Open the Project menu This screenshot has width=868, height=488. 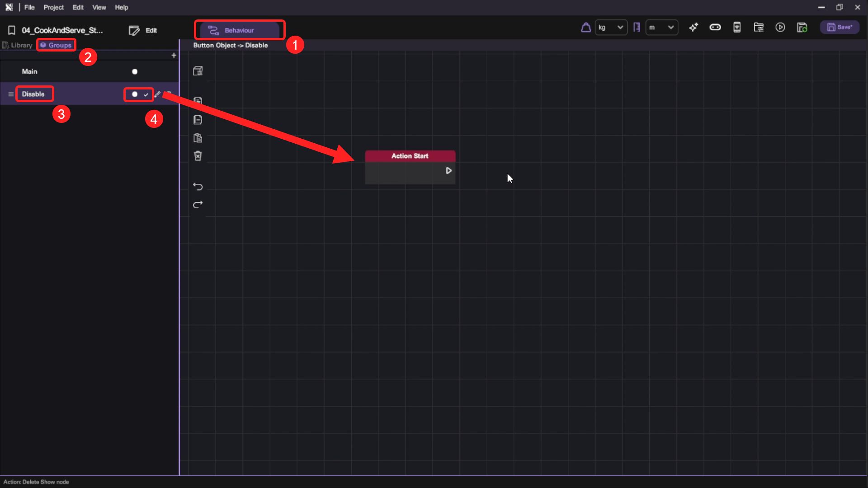(x=53, y=7)
